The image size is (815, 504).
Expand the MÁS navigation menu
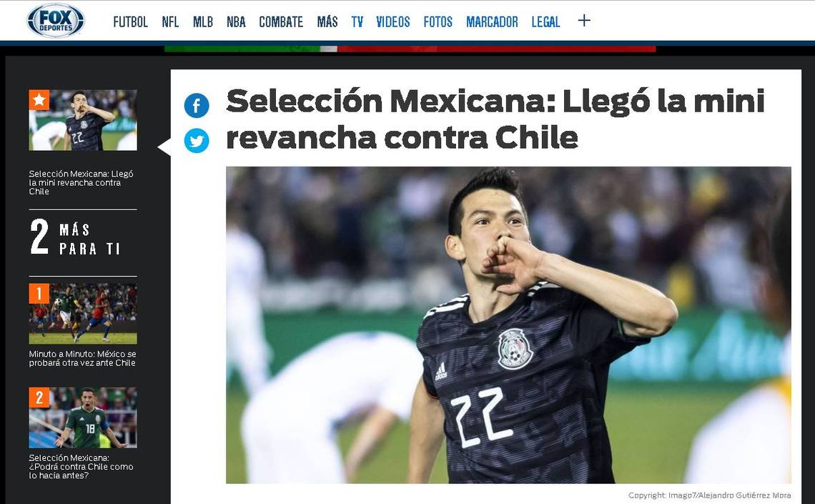click(x=327, y=22)
